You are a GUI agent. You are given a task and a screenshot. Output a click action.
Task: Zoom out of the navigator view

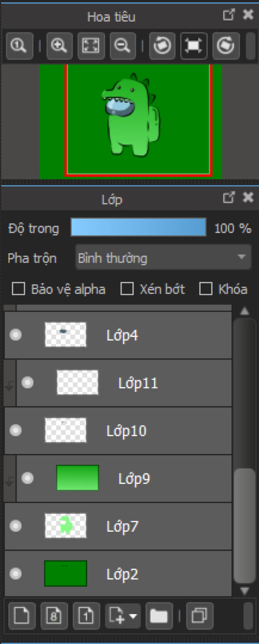click(x=123, y=46)
